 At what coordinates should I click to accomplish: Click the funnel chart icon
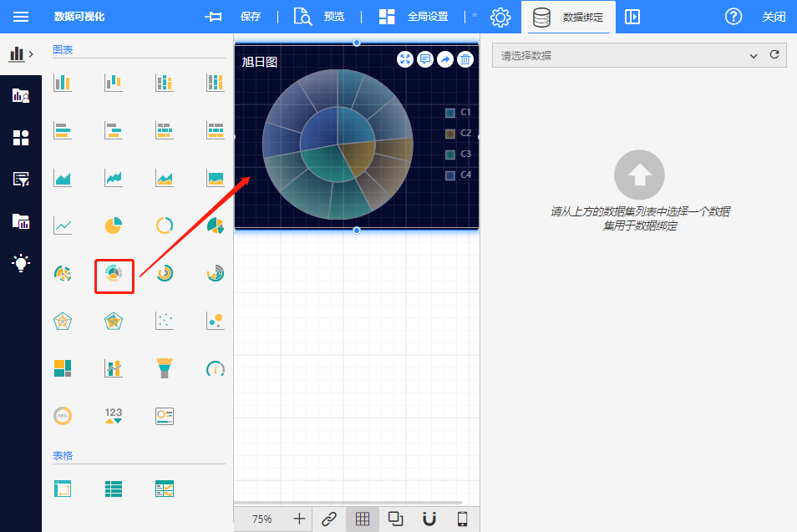(x=165, y=368)
